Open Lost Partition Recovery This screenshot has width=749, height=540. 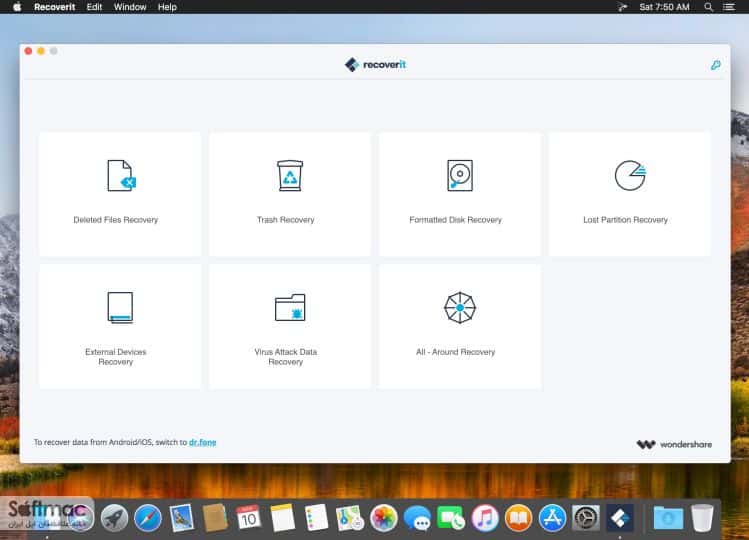click(x=630, y=194)
